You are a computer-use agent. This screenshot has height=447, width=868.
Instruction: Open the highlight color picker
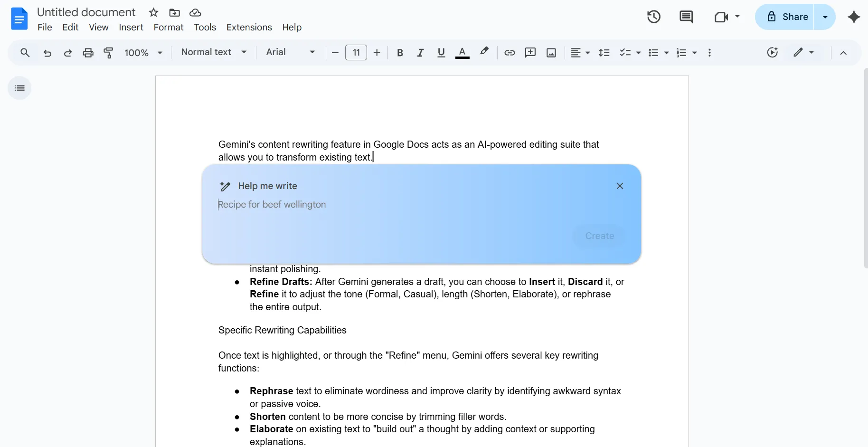(x=484, y=52)
